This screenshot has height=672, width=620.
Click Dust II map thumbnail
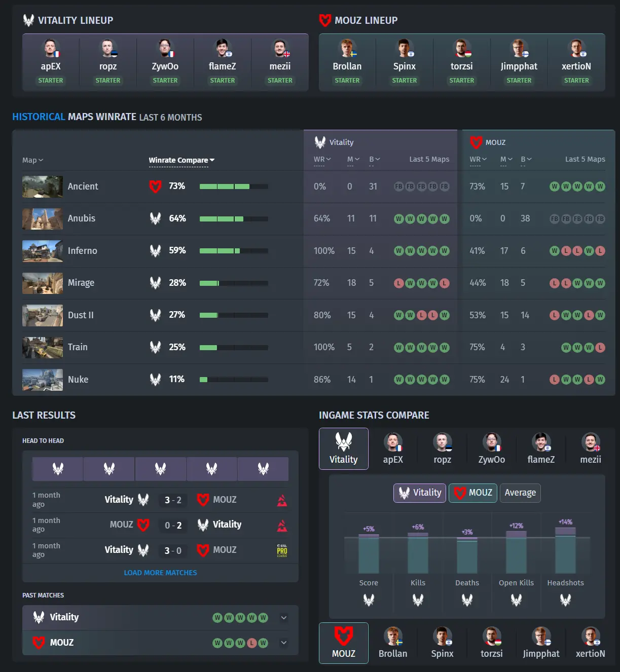(43, 315)
